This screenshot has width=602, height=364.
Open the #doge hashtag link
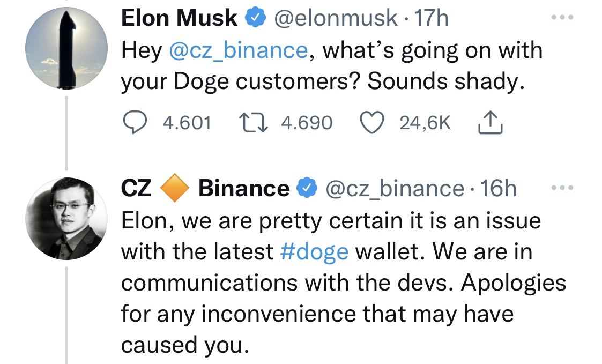[x=314, y=251]
